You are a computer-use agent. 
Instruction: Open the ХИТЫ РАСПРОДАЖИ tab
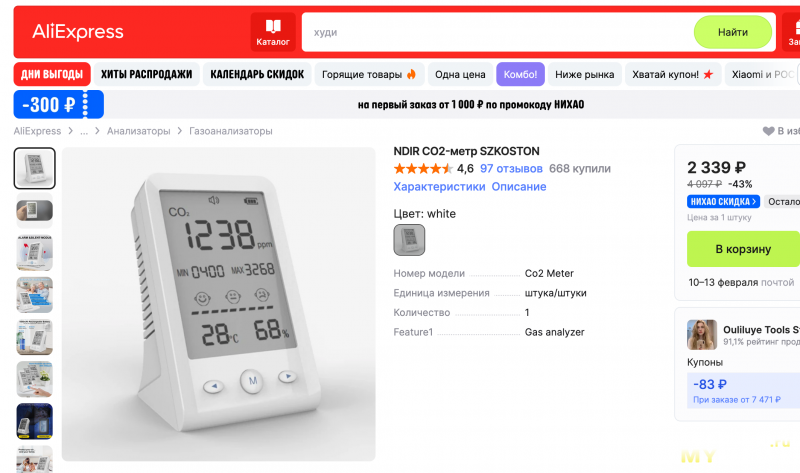pos(146,74)
